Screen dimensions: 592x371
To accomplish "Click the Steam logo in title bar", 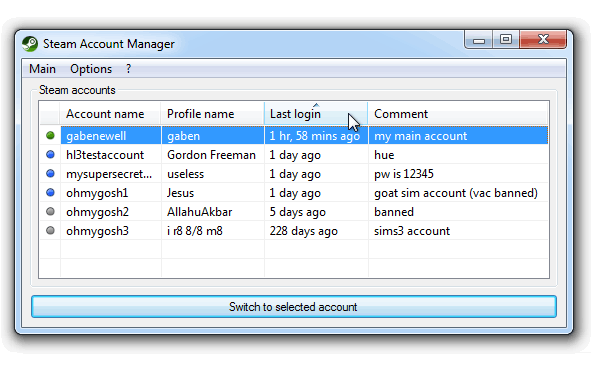I will pos(30,44).
